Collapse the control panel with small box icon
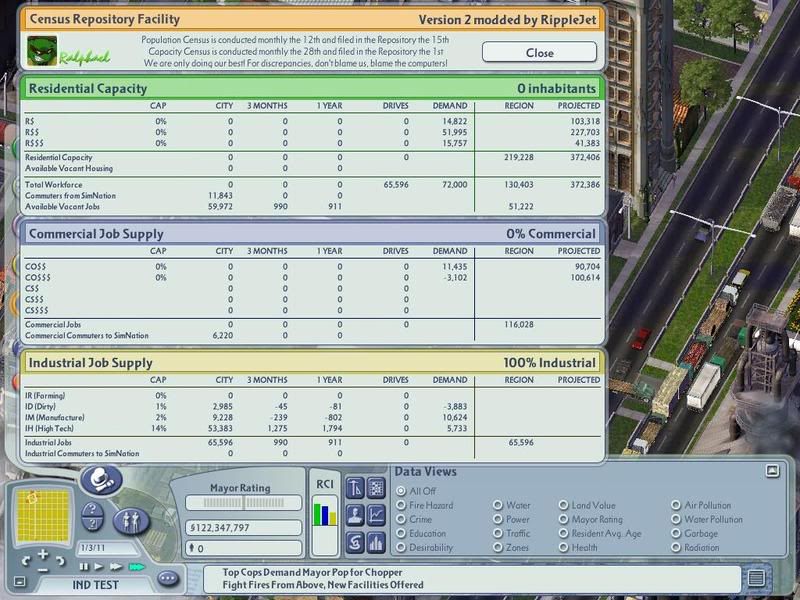Screen dimensions: 800x600 pos(19,581)
